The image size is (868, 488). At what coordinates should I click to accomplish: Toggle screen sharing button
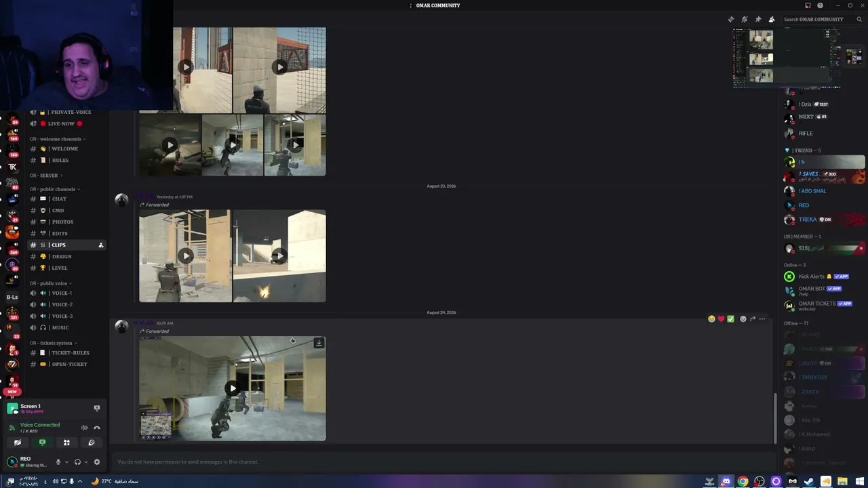click(x=42, y=443)
